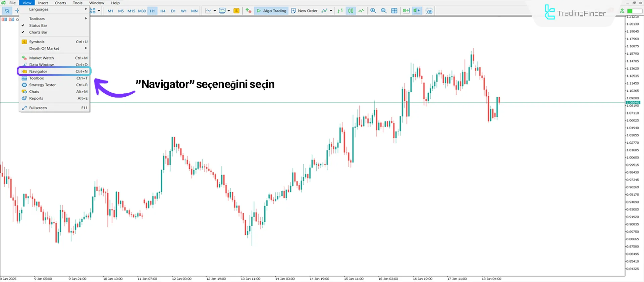Click the New Order button
The width and height of the screenshot is (644, 282).
pyautogui.click(x=304, y=11)
